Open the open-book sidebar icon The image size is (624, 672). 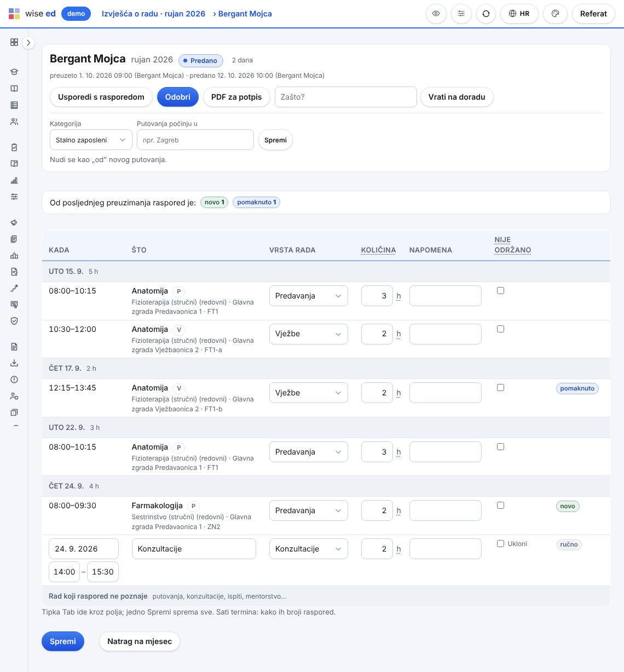[x=14, y=89]
